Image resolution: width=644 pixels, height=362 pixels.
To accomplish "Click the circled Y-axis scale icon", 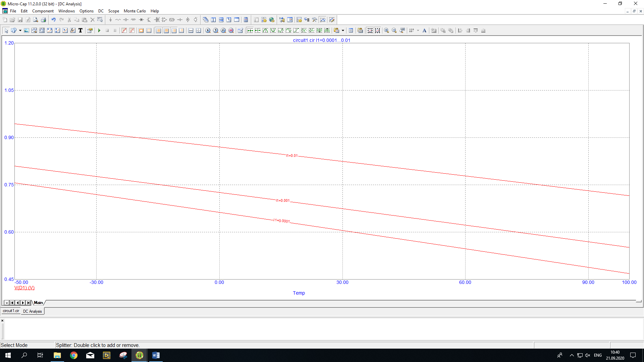I will coord(216,31).
